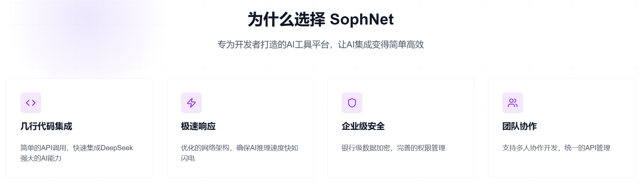Click the 企业级安全 card title
Screen dimensions: 644x189
(363, 126)
